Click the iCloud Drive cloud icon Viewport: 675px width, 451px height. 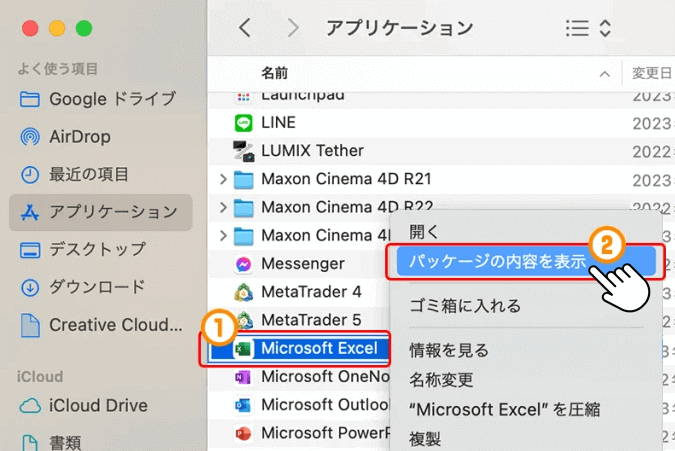tap(30, 405)
